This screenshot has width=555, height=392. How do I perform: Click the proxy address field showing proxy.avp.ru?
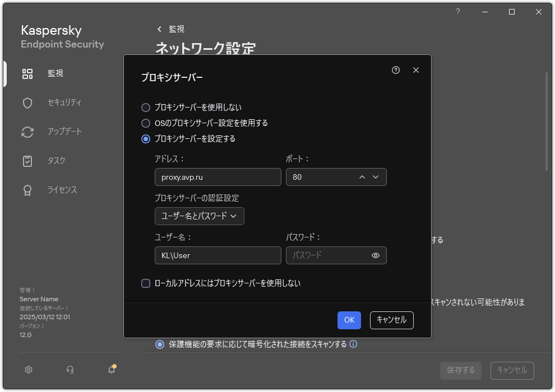[x=218, y=177]
